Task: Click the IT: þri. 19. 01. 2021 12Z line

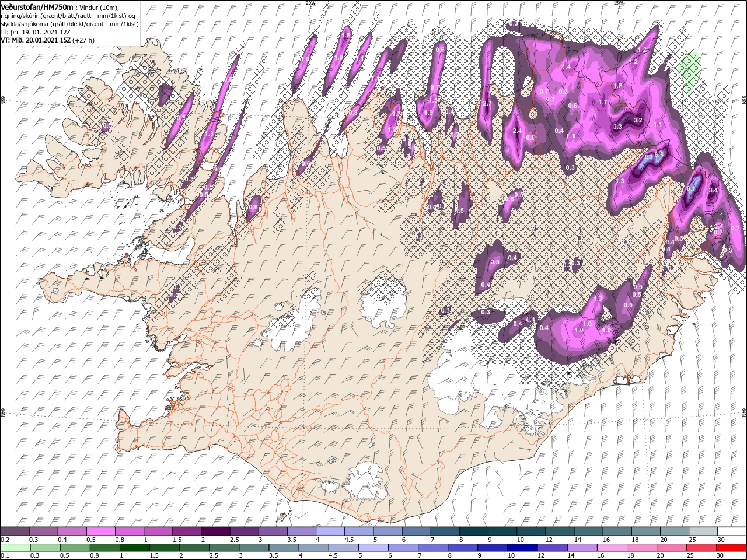Action: point(34,32)
